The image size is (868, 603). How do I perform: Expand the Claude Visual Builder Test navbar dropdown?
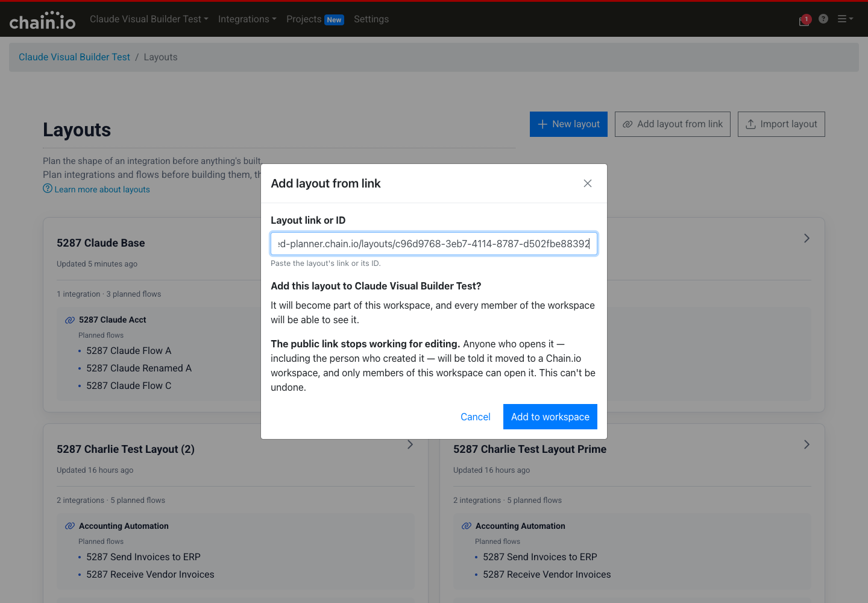(149, 19)
